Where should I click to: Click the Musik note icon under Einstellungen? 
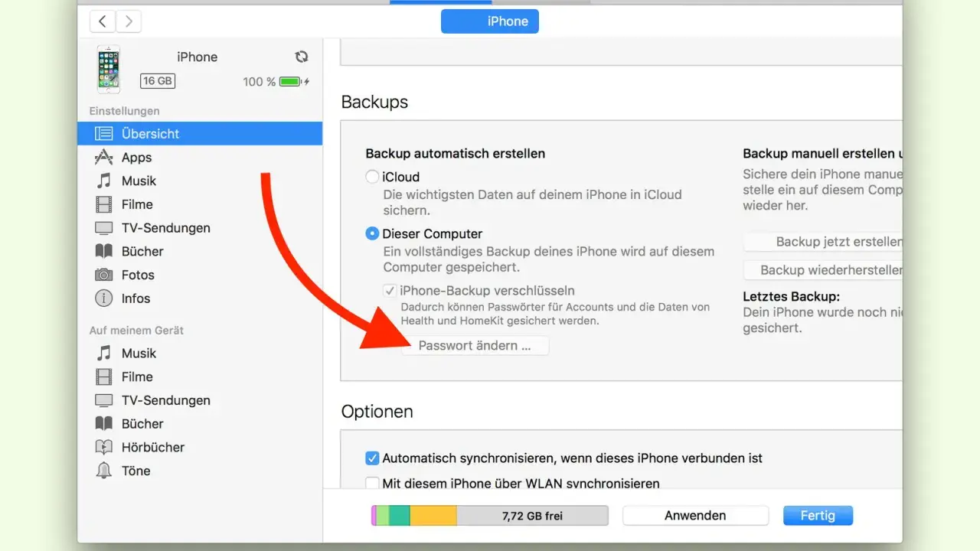103,181
